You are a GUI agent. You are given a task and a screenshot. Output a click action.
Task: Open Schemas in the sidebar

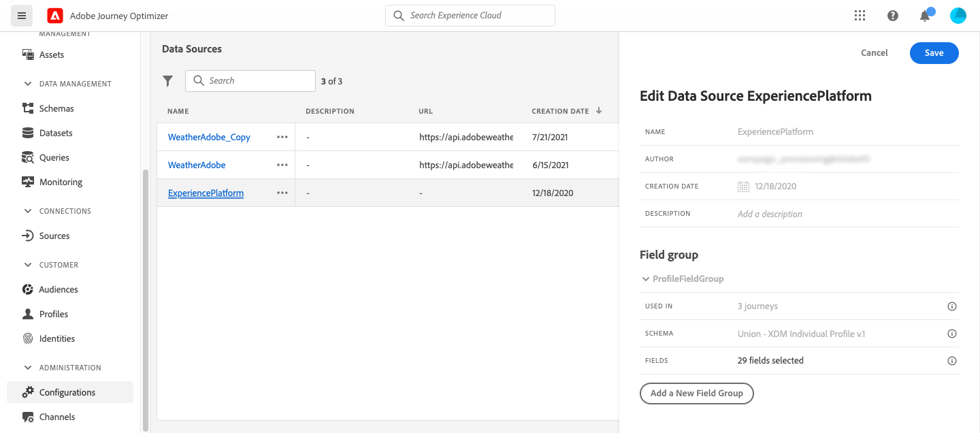tap(56, 108)
